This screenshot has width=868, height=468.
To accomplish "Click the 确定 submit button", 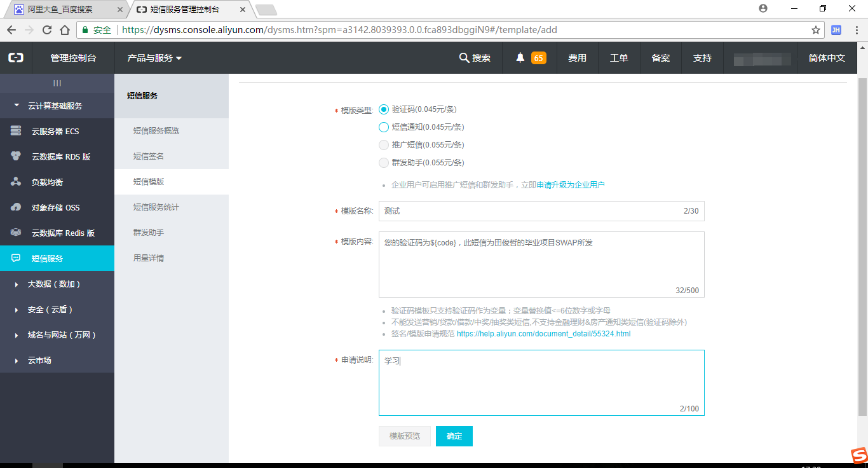I will (x=454, y=436).
